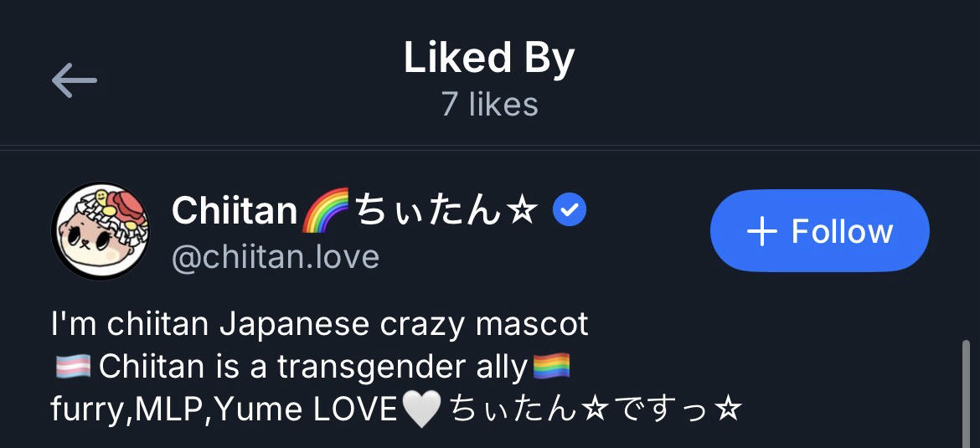Follow the Chiitan account
Screen dimensions: 980x448
(819, 231)
